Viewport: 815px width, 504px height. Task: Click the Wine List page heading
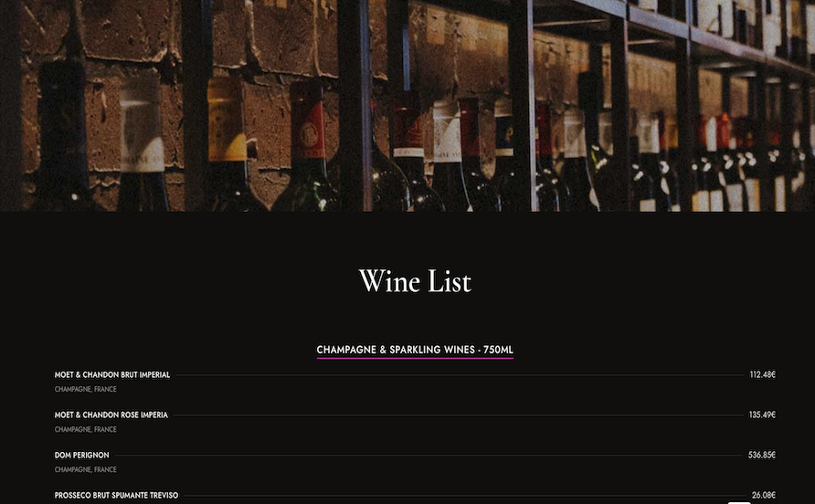click(415, 281)
